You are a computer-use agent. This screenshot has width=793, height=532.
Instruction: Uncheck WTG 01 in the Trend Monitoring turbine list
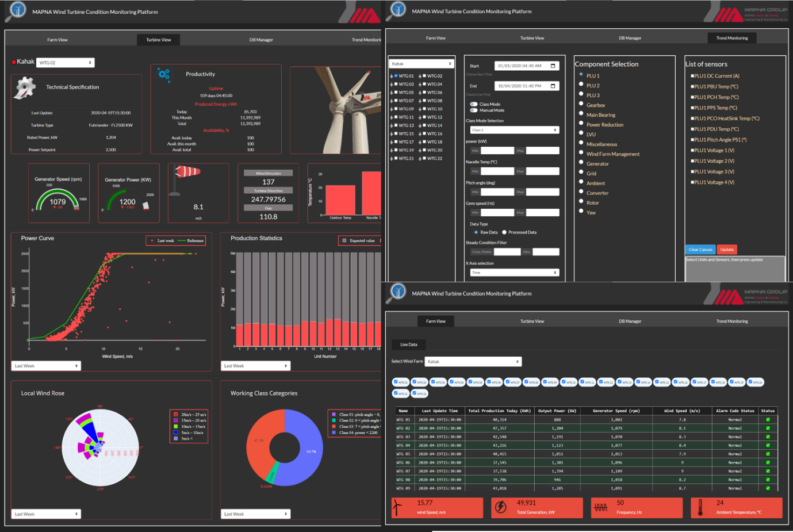[396, 76]
